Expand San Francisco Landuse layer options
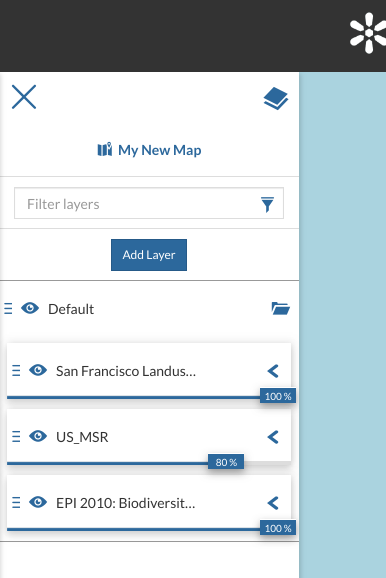Viewport: 386px width, 578px height. [x=273, y=371]
